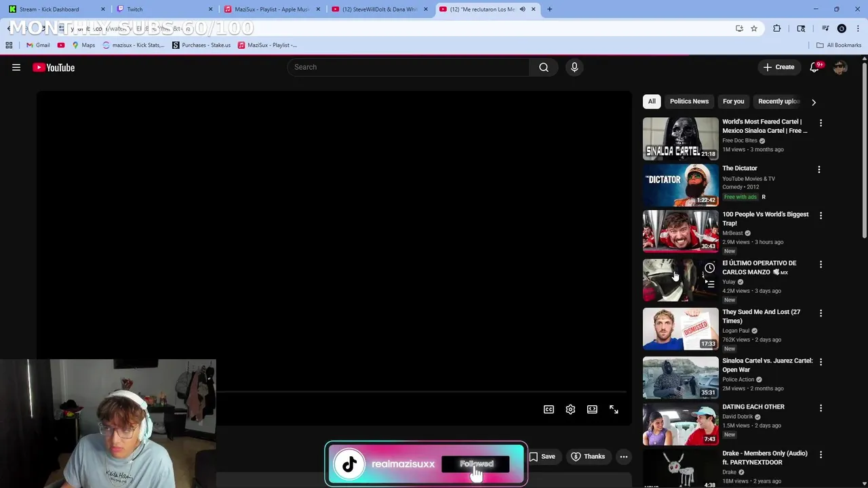The height and width of the screenshot is (488, 868).
Task: Click the search magnifier button
Action: pyautogui.click(x=544, y=67)
